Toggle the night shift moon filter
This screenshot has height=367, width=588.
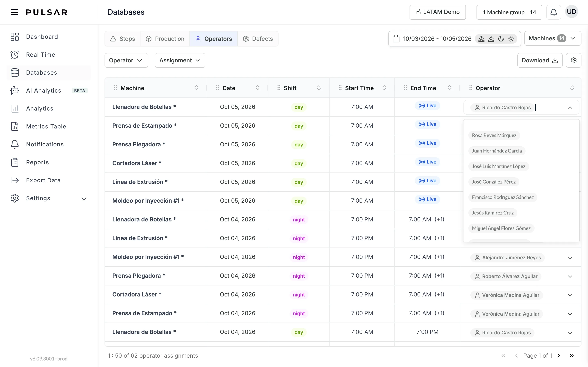click(501, 39)
